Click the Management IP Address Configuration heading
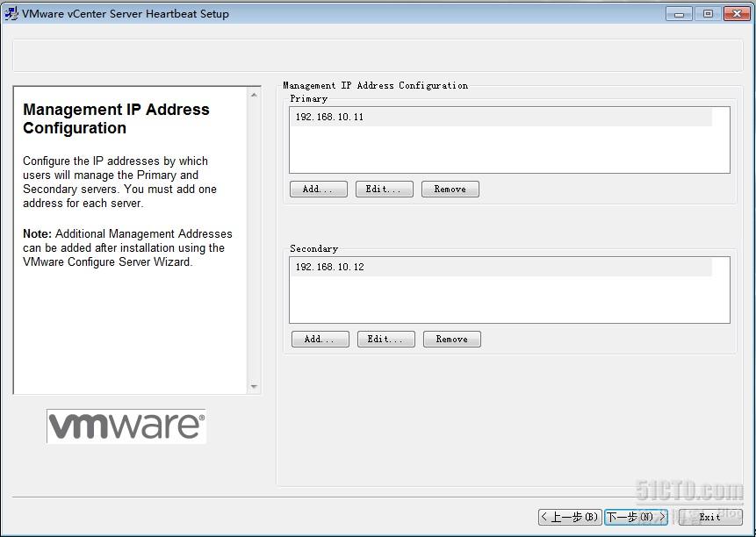 (x=116, y=119)
